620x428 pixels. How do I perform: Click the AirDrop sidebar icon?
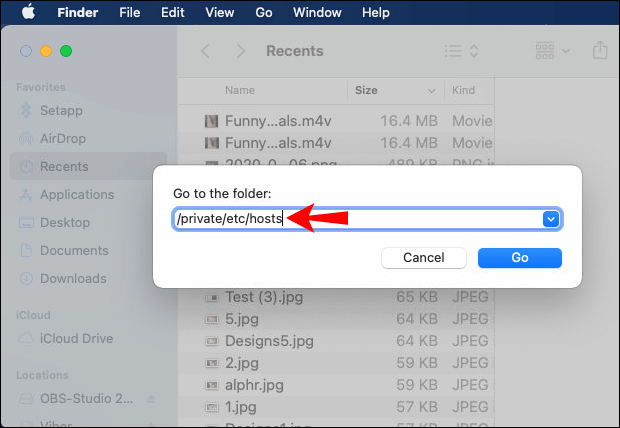(x=26, y=138)
